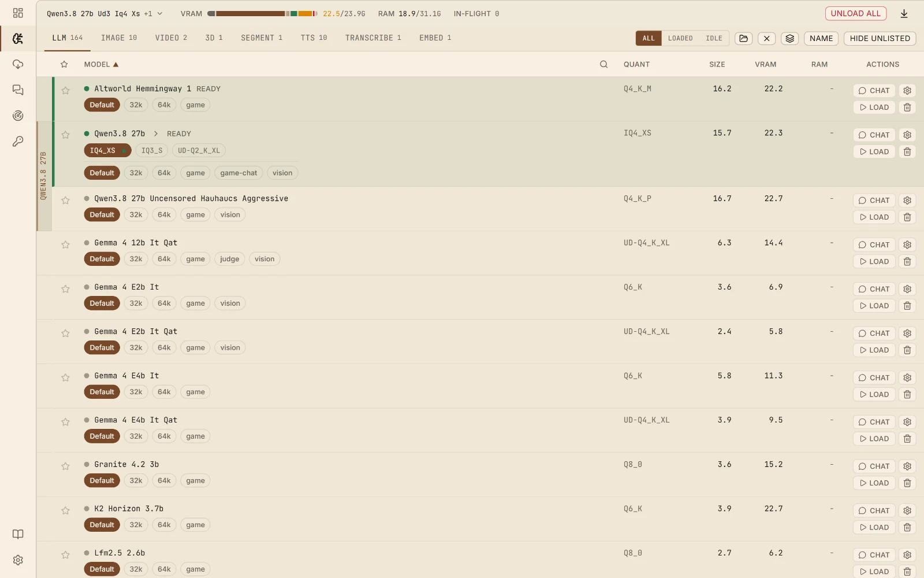
Task: Toggle the star filter in table header
Action: 64,64
